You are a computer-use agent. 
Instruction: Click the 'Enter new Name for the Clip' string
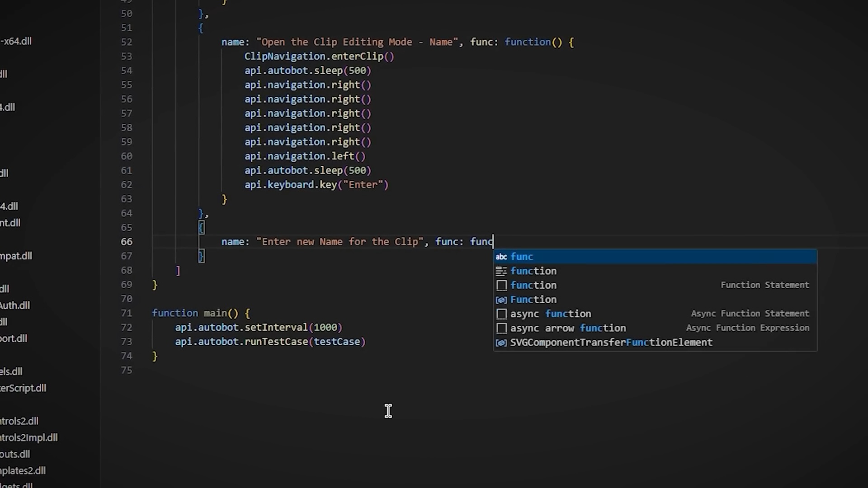pos(340,242)
